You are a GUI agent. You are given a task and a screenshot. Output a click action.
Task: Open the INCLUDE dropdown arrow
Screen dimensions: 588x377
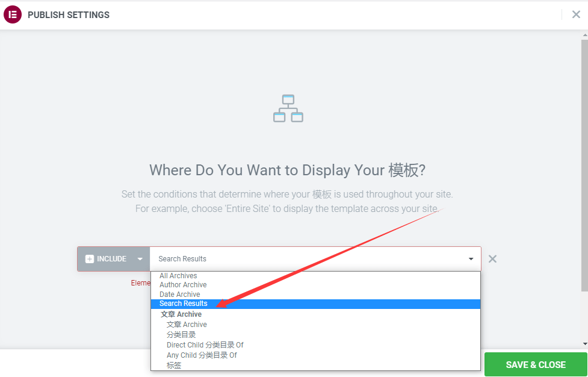[140, 258]
